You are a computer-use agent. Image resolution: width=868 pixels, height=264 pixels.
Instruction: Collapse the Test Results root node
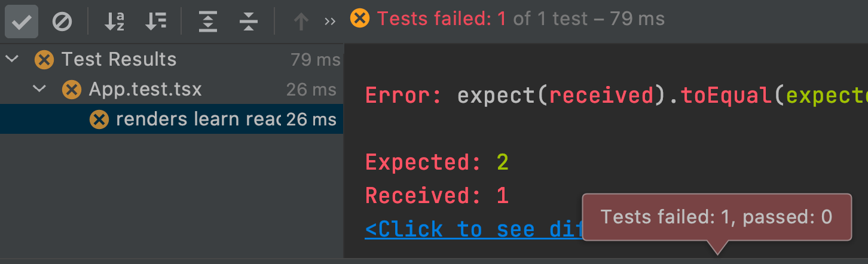[12, 59]
